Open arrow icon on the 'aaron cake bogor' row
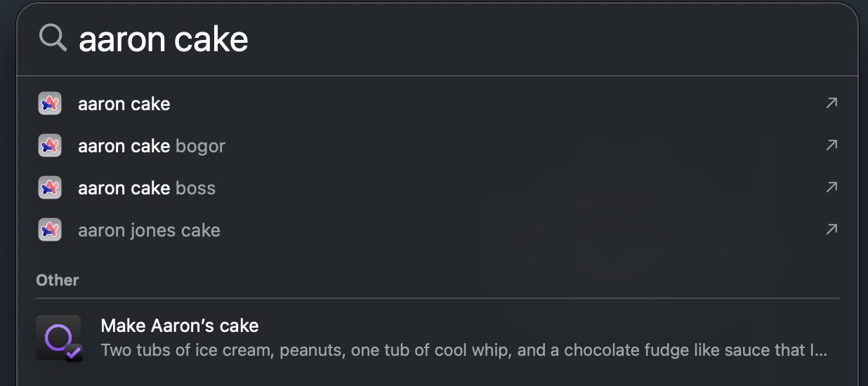Image resolution: width=868 pixels, height=386 pixels. pyautogui.click(x=831, y=145)
